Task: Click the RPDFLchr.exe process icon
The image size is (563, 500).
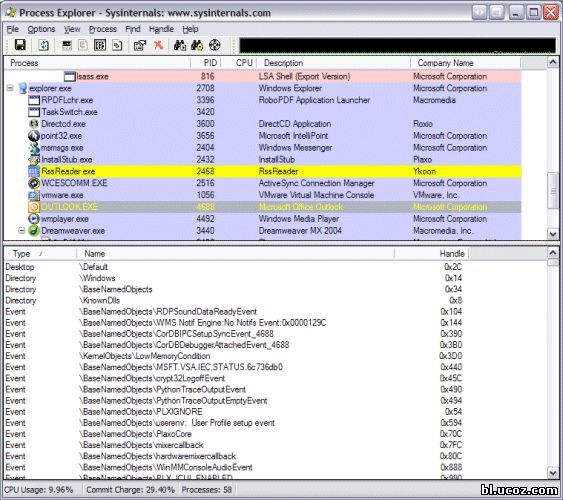Action: point(34,100)
